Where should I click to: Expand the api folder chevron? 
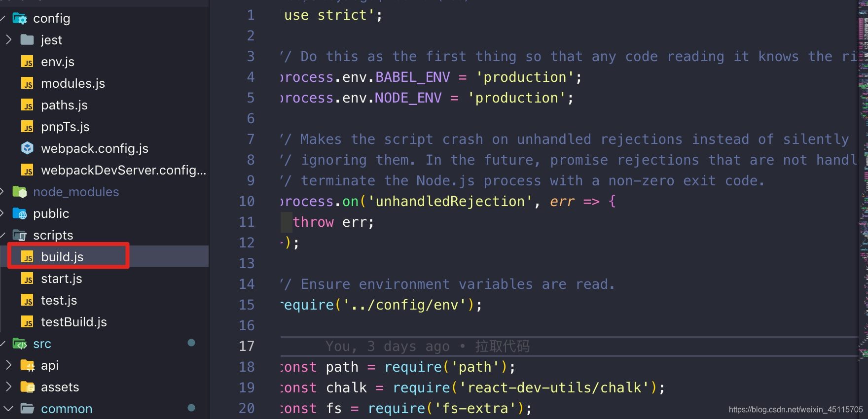(x=8, y=365)
